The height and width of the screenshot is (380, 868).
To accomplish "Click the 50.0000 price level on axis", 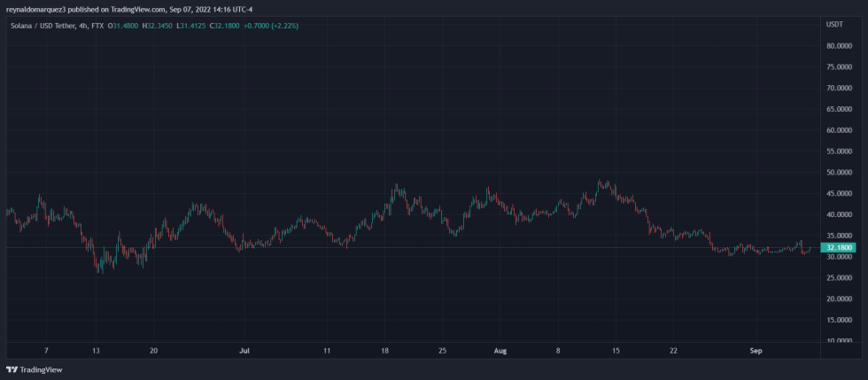I will (x=838, y=172).
